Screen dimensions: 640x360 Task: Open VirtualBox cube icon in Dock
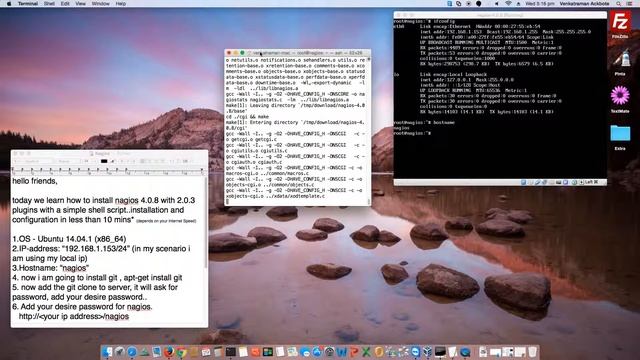(427, 352)
